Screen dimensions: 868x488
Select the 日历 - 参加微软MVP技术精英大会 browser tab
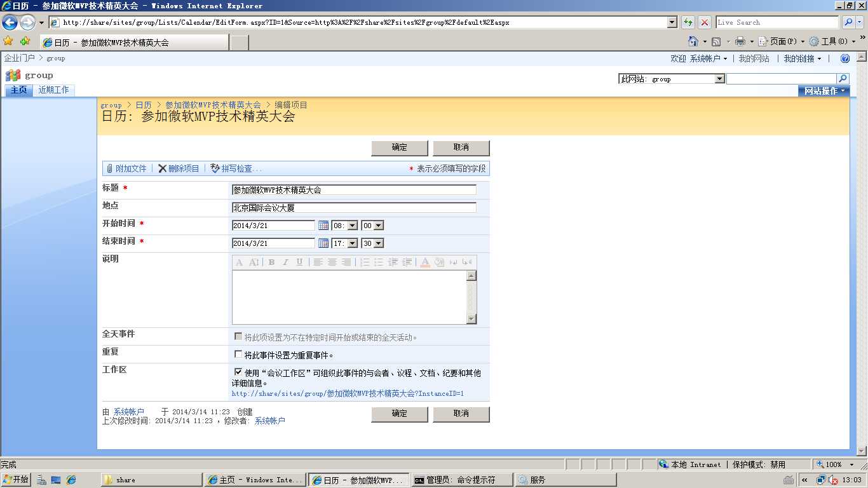pos(133,43)
